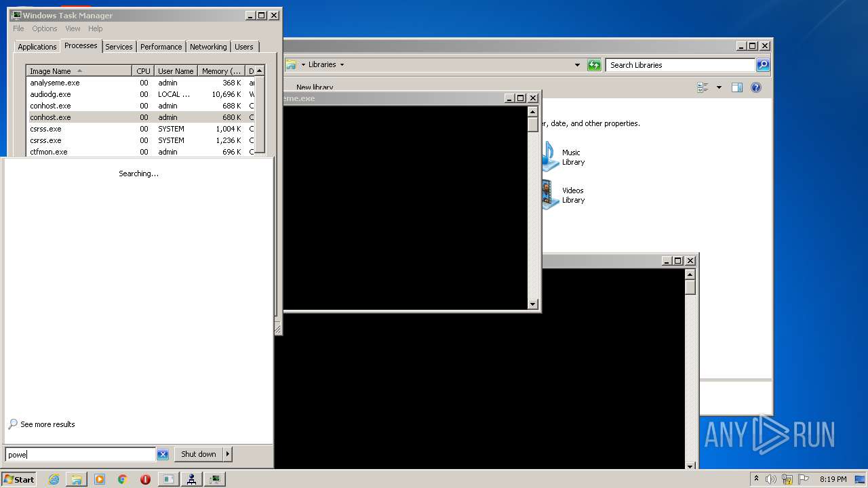868x488 pixels.
Task: Click New library in Explorer toolbar
Action: coord(315,87)
